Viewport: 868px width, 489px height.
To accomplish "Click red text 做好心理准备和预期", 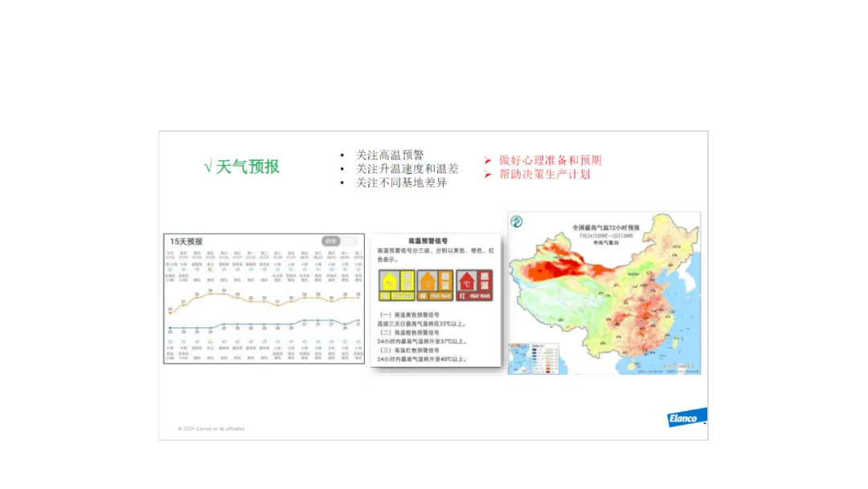I will click(x=551, y=160).
